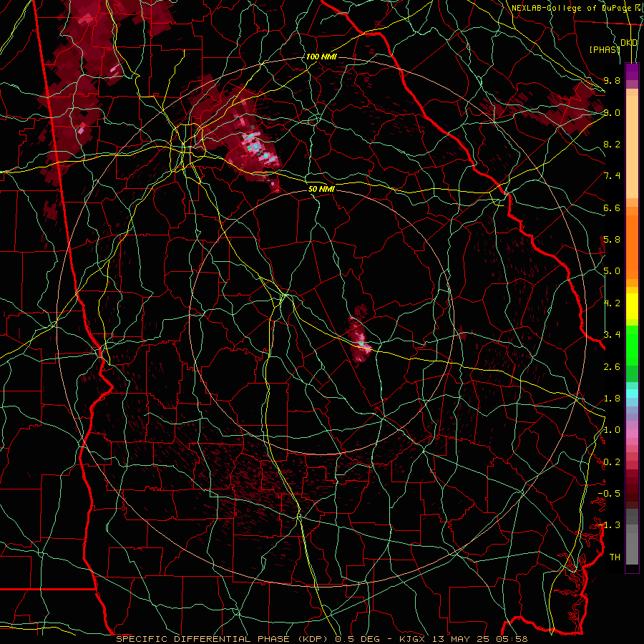Pick the yellow segment beside 4.2
The height and width of the screenshot is (644, 644).
[x=632, y=306]
